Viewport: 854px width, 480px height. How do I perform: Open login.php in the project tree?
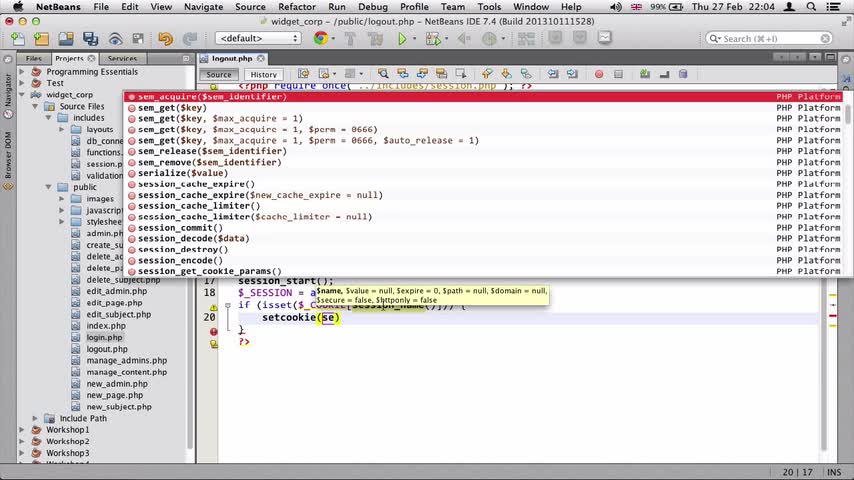coord(105,337)
